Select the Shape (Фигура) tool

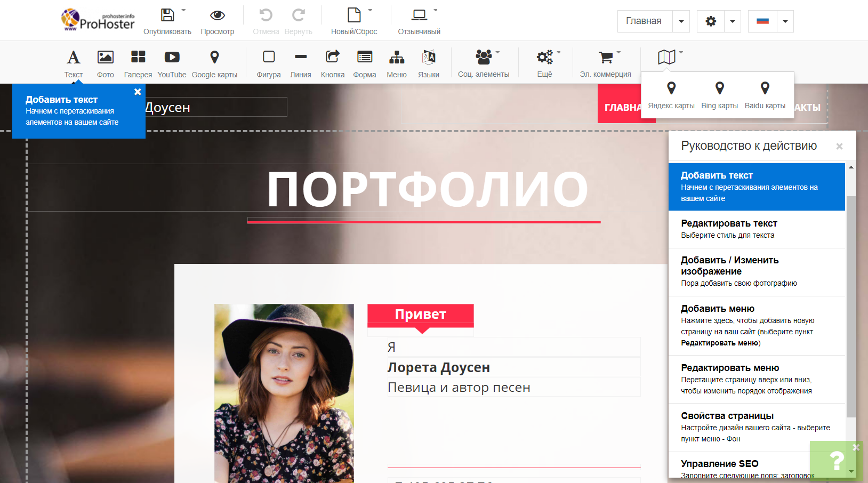click(269, 58)
